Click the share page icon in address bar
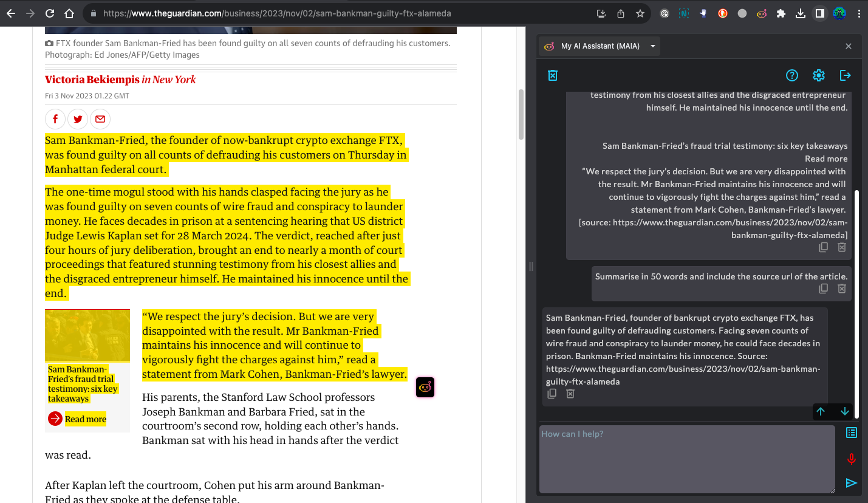This screenshot has width=868, height=503. [621, 13]
